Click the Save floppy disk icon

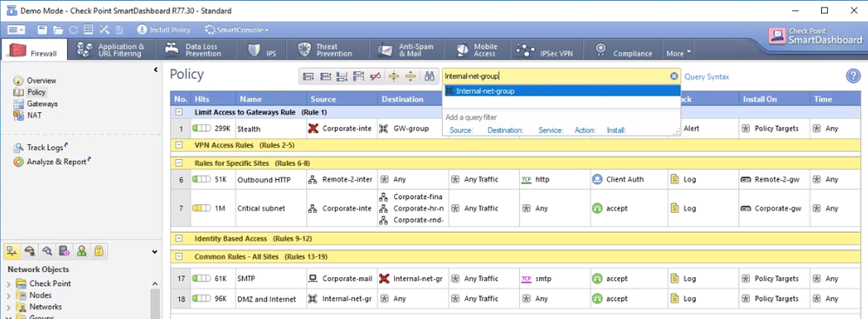click(42, 30)
